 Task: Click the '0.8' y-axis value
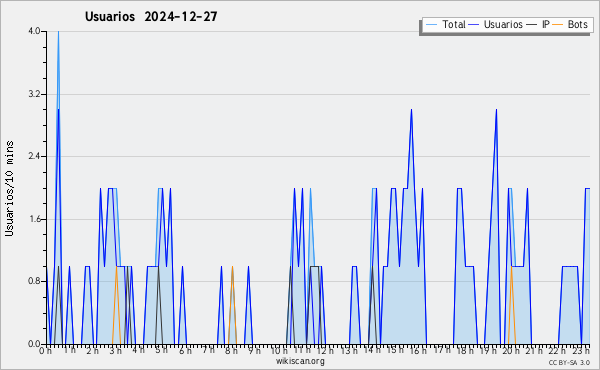[x=34, y=281]
